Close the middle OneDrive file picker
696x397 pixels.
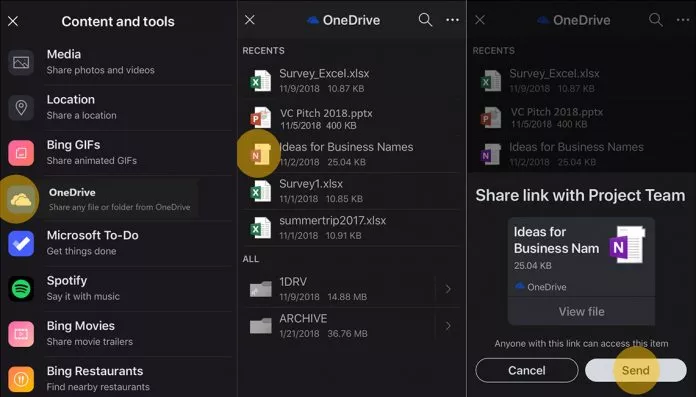[x=250, y=20]
